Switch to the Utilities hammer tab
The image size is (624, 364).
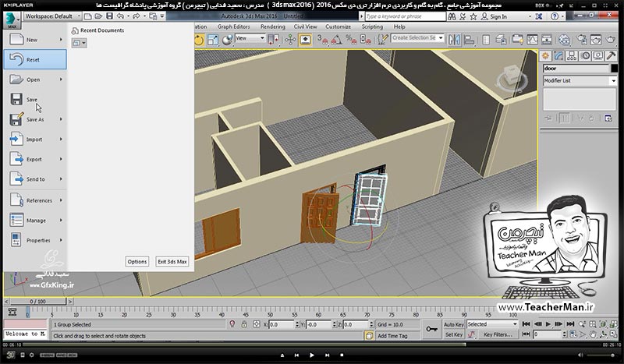[x=611, y=55]
